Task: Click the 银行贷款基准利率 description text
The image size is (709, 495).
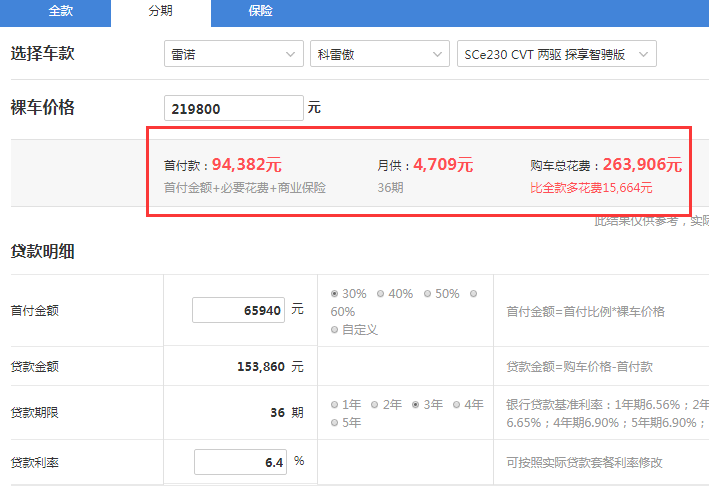Action: [607, 414]
